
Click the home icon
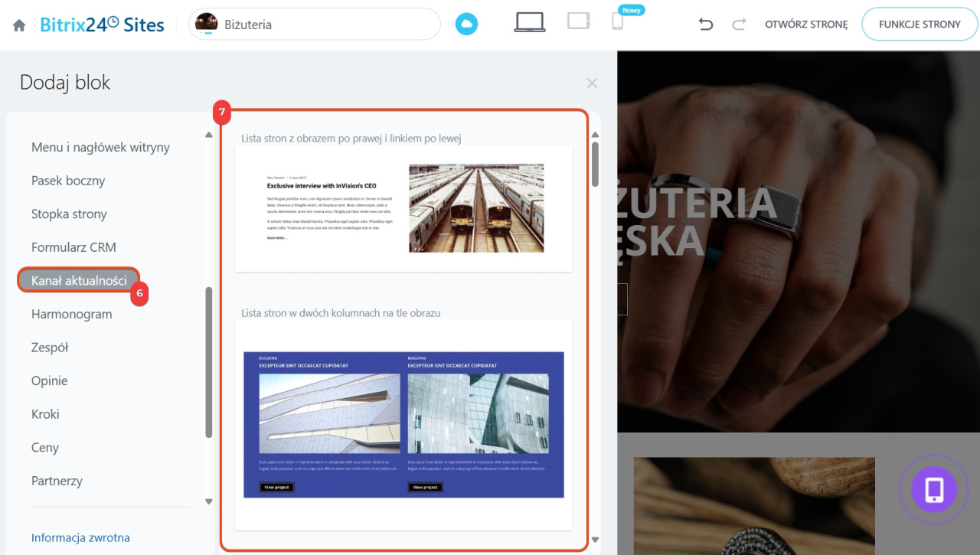pos(20,24)
